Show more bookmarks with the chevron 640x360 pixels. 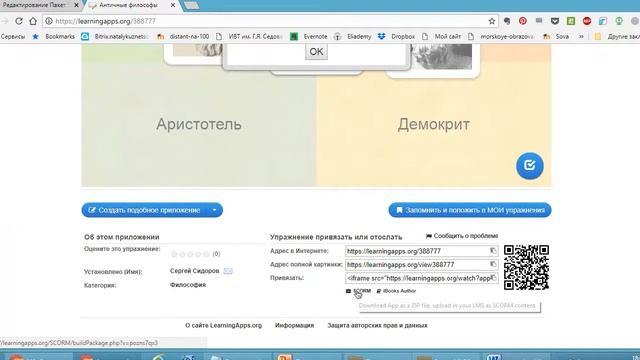pyautogui.click(x=581, y=36)
